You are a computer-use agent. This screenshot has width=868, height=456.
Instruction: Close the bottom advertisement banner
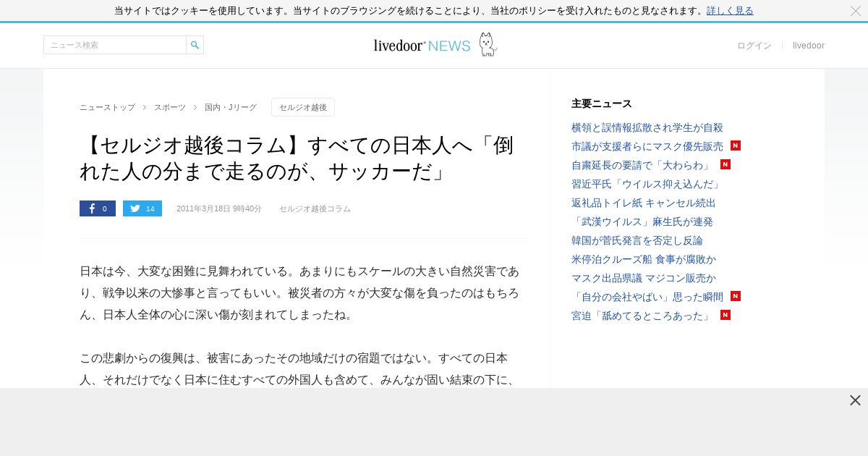pos(855,400)
